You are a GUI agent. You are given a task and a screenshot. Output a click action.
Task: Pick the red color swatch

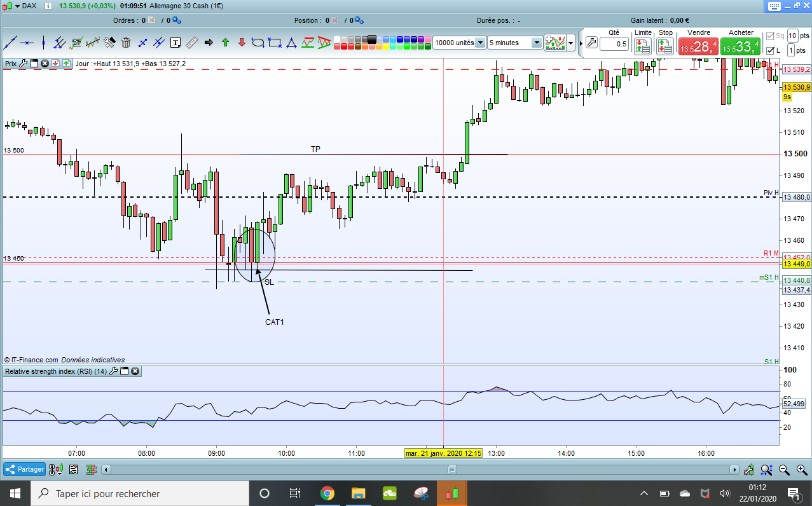pyautogui.click(x=343, y=46)
